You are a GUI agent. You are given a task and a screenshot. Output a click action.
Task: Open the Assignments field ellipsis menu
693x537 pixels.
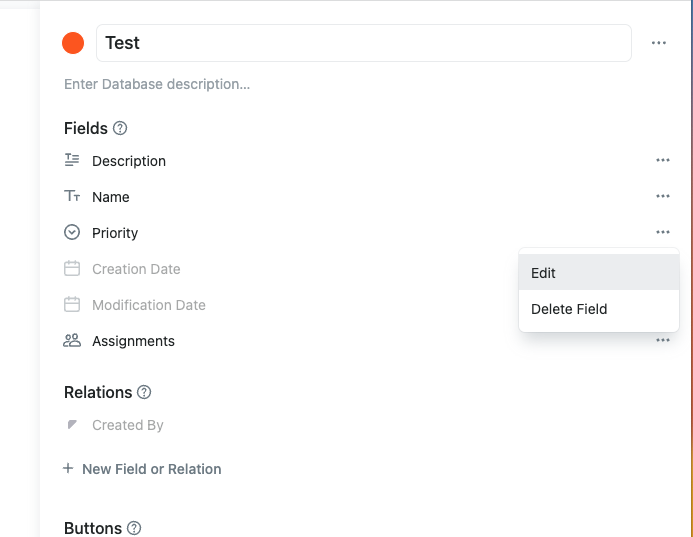(x=663, y=341)
